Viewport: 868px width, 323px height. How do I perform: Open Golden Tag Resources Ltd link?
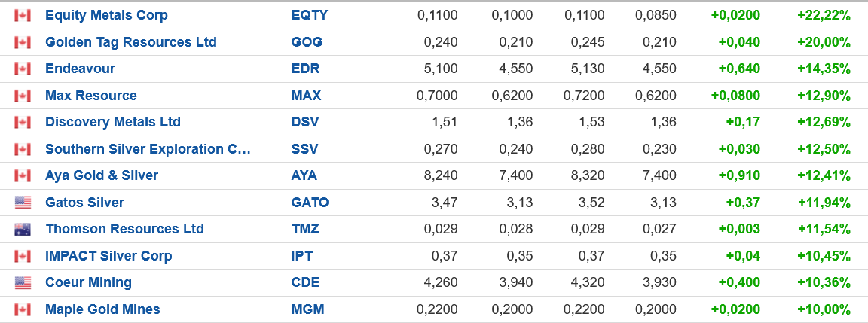131,42
